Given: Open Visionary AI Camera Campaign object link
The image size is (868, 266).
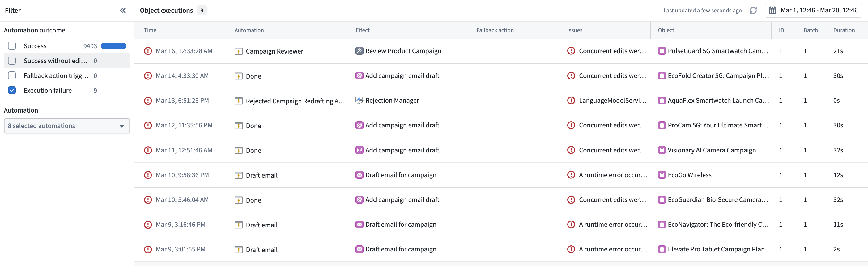Looking at the screenshot, I should pyautogui.click(x=711, y=150).
